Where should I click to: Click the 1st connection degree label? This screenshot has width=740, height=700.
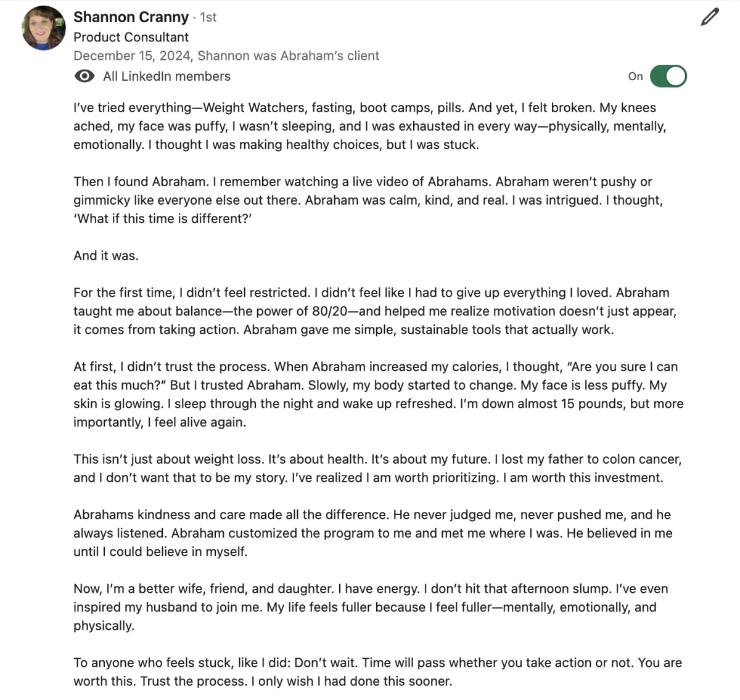[x=208, y=17]
